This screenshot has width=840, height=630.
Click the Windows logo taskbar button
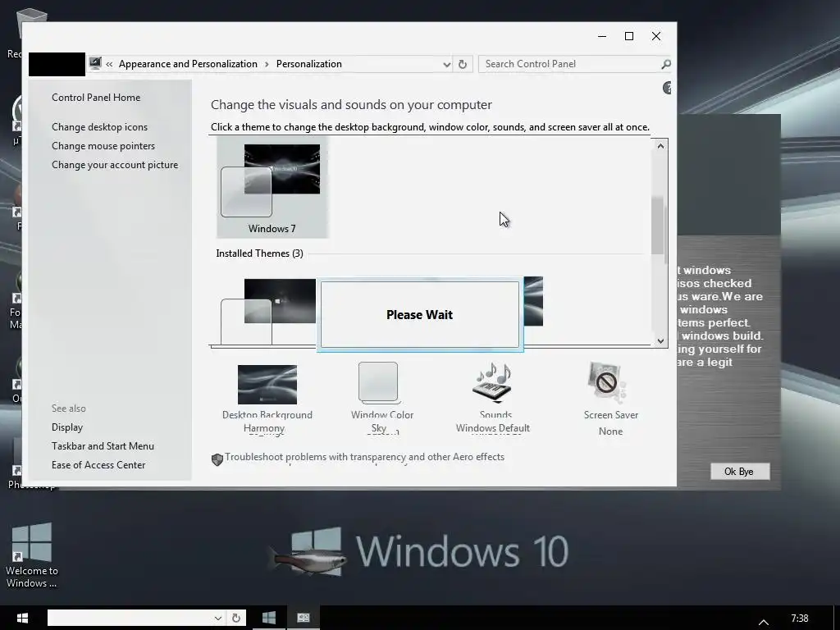pos(269,619)
